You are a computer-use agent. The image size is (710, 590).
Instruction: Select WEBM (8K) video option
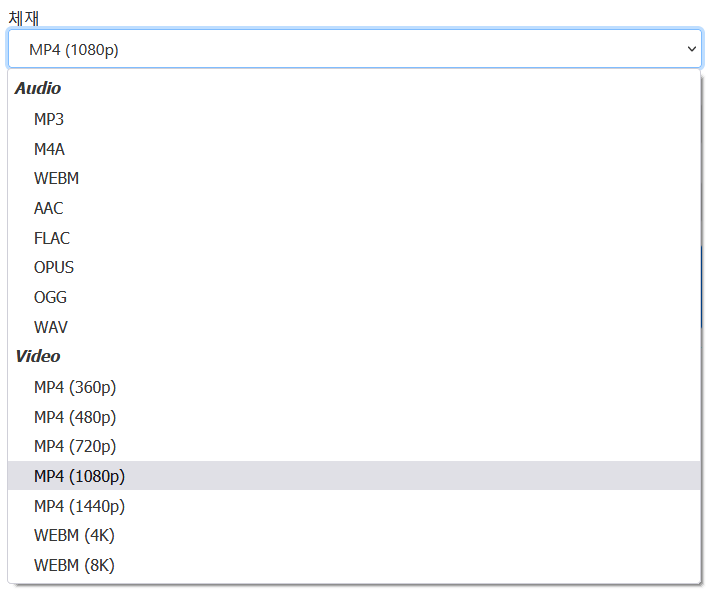tap(354, 566)
